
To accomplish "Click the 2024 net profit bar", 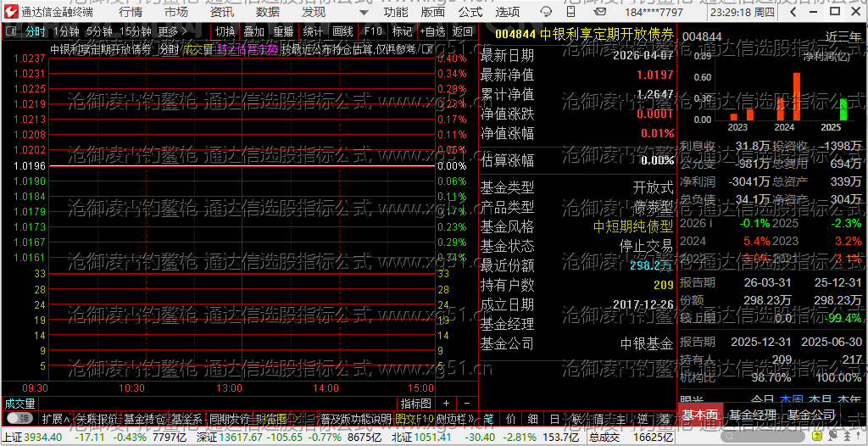I will point(797,97).
